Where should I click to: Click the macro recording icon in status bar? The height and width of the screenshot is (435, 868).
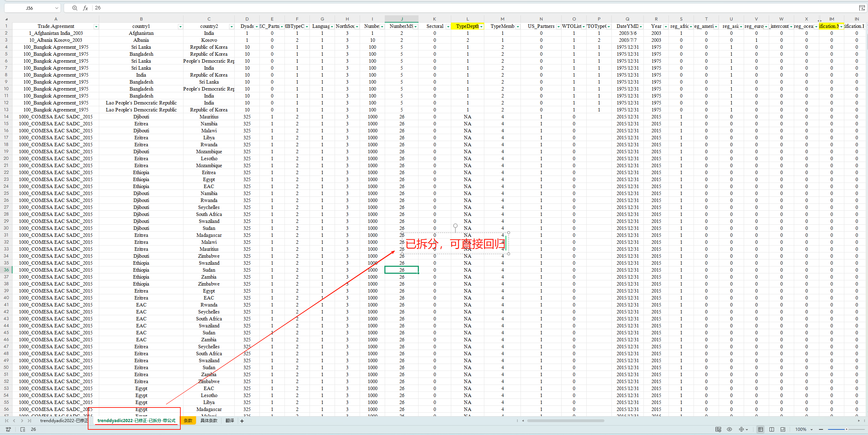[x=8, y=429]
